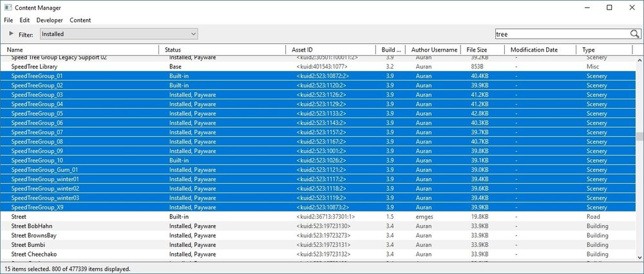Select the SpeedTreeGroup_04 row

click(x=318, y=104)
